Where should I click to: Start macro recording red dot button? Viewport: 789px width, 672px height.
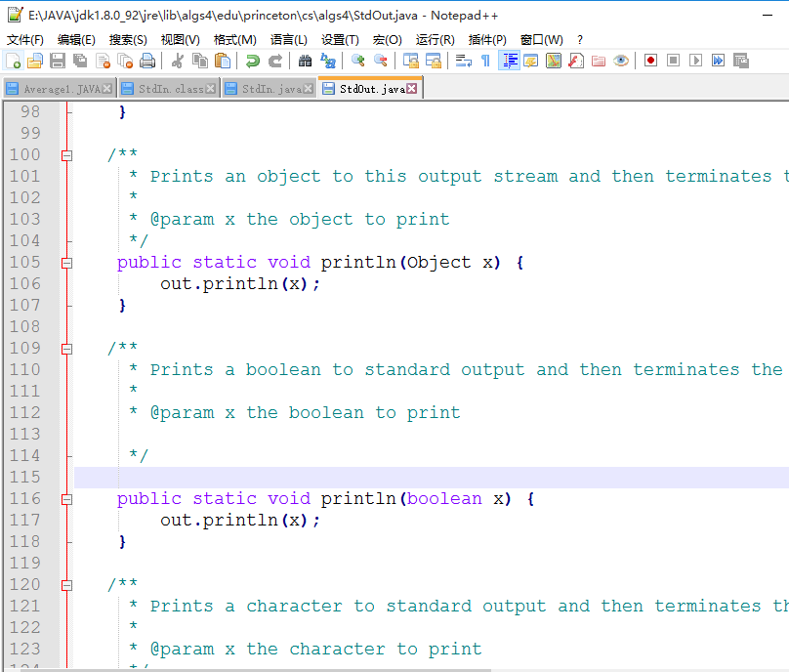click(650, 61)
